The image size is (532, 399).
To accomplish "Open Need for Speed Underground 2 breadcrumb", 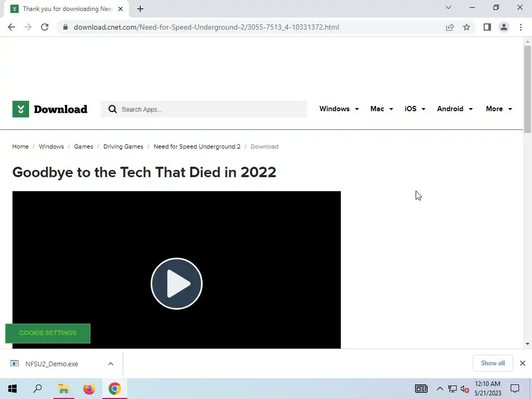I will click(x=197, y=147).
